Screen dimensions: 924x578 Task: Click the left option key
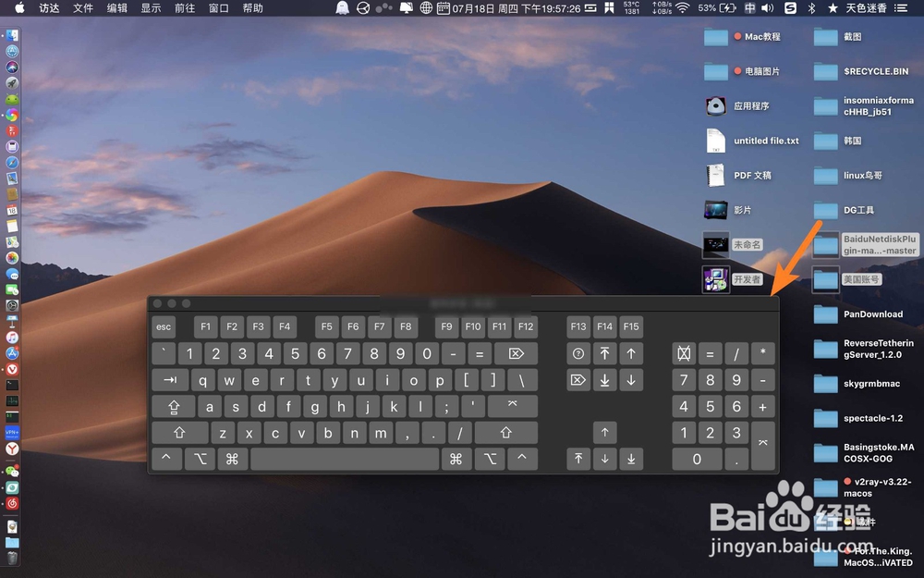pyautogui.click(x=200, y=459)
